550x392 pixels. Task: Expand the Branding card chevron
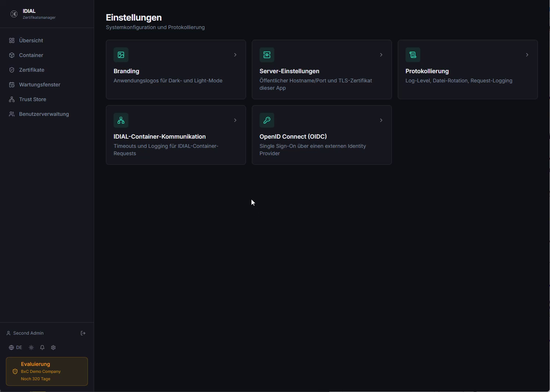pos(235,55)
